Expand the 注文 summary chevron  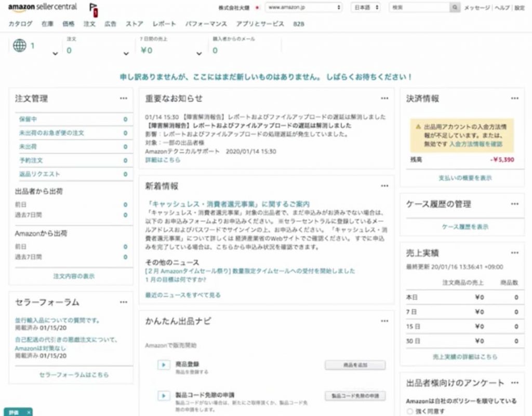126,53
